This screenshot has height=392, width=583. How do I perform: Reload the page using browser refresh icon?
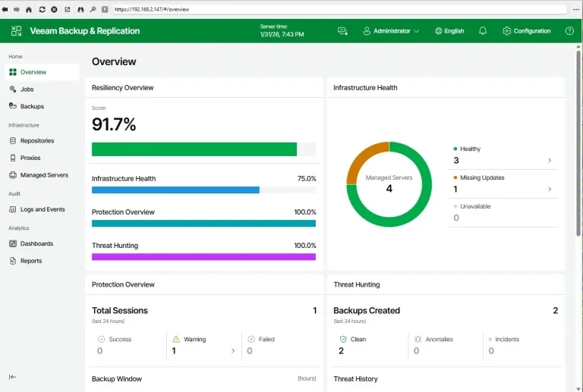(x=42, y=9)
